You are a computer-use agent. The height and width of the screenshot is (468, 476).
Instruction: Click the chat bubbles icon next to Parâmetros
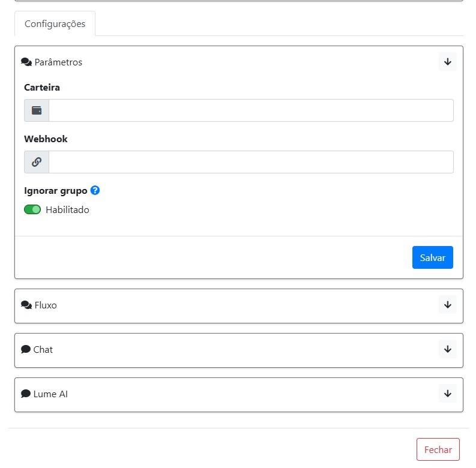26,62
